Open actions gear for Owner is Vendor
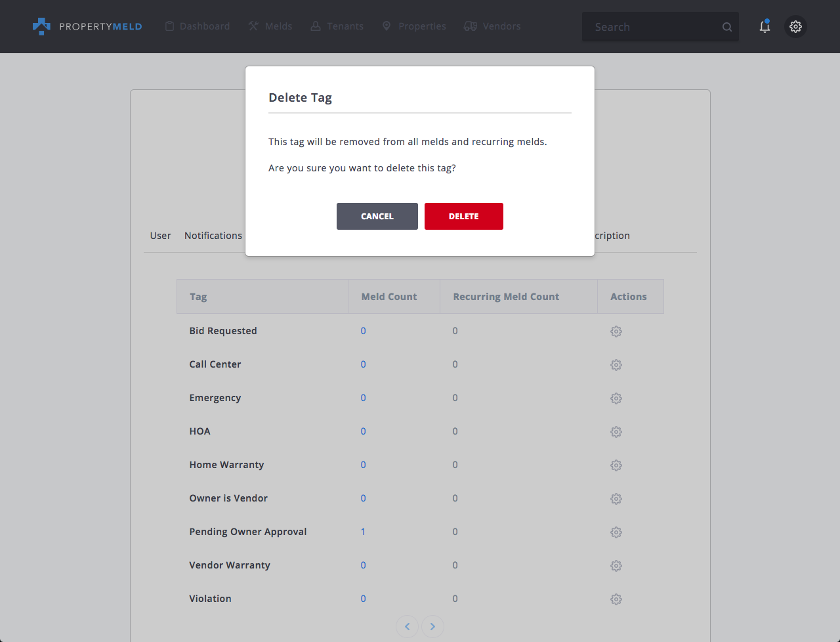 click(616, 499)
